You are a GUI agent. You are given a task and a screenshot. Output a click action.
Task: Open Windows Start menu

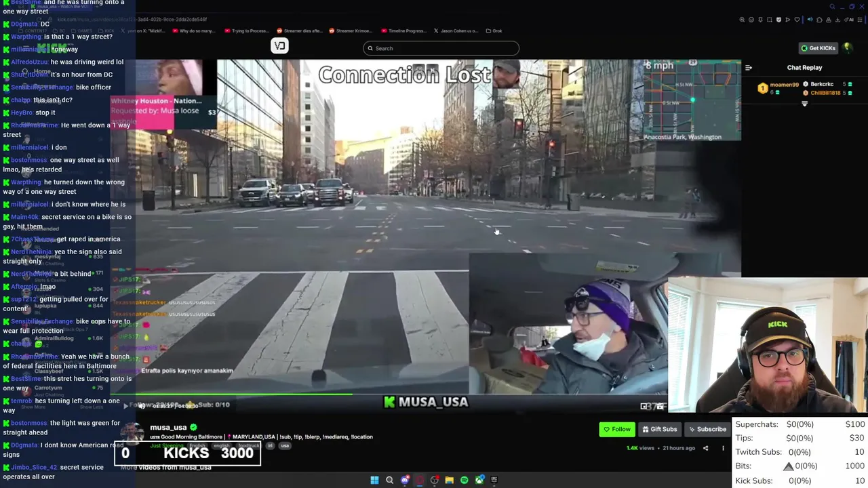374,480
